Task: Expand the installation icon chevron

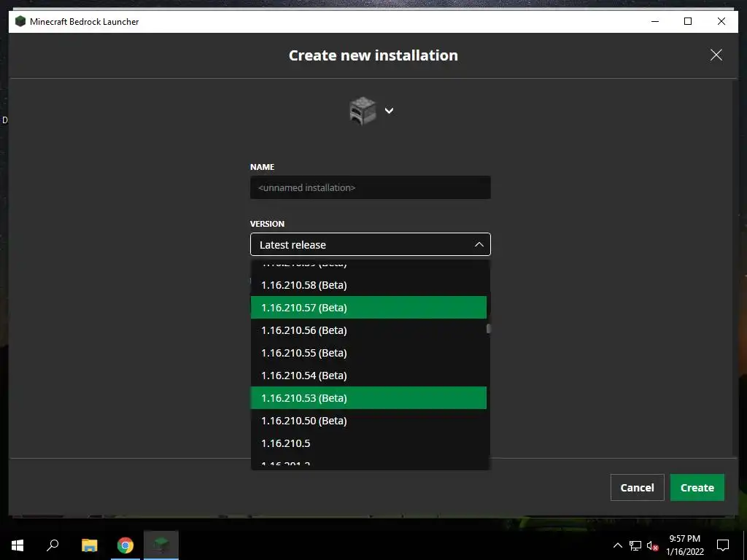Action: (390, 111)
